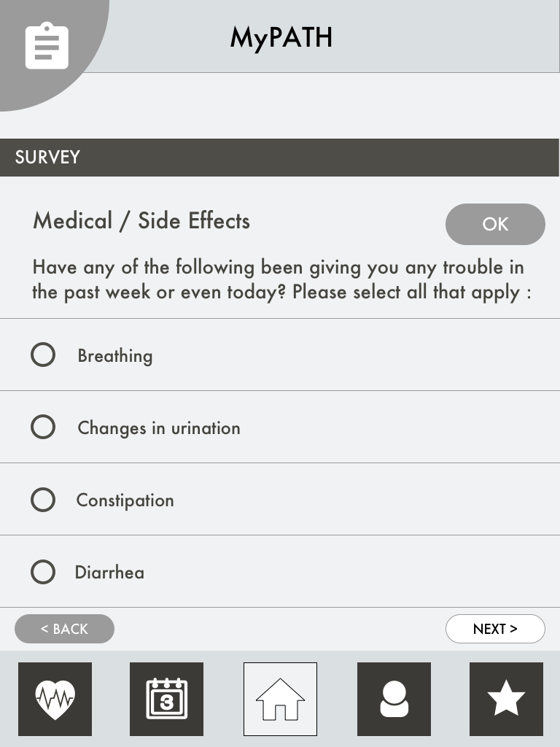Viewport: 560px width, 747px height.
Task: Click the SURVEY section header
Action: 47,158
